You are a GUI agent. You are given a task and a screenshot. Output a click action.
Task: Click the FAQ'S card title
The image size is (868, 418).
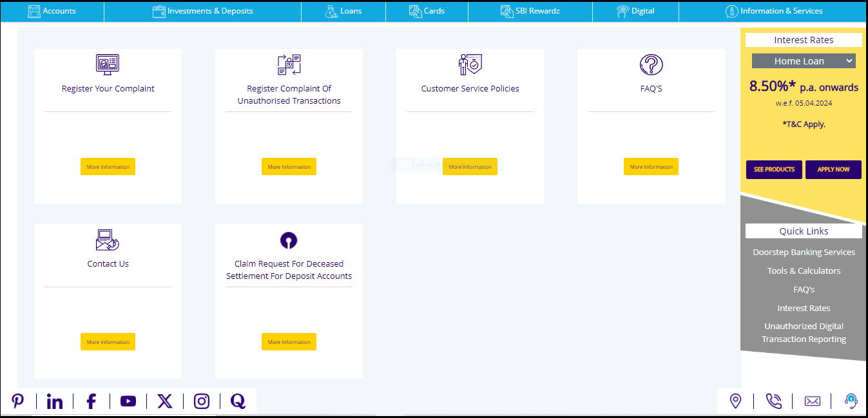click(651, 89)
